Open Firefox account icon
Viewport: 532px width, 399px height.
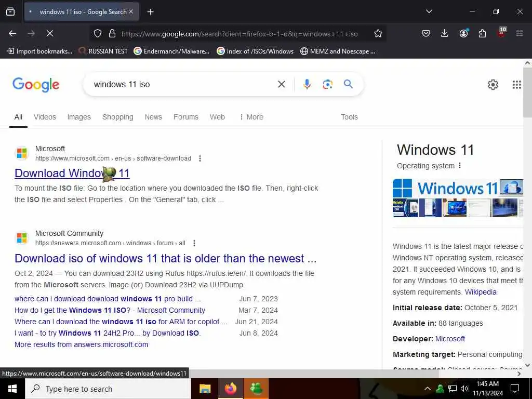click(x=463, y=33)
